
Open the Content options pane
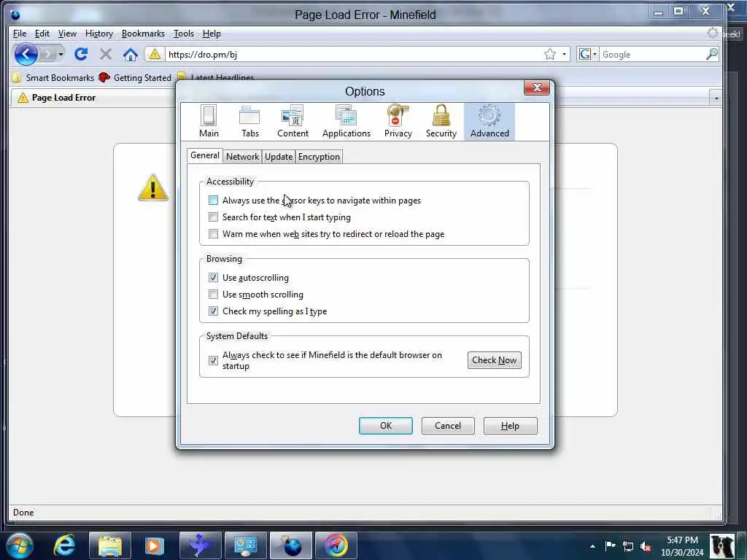pos(293,122)
